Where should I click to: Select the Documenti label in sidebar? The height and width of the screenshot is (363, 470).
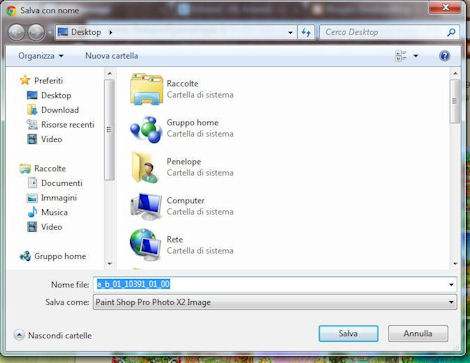click(x=62, y=183)
